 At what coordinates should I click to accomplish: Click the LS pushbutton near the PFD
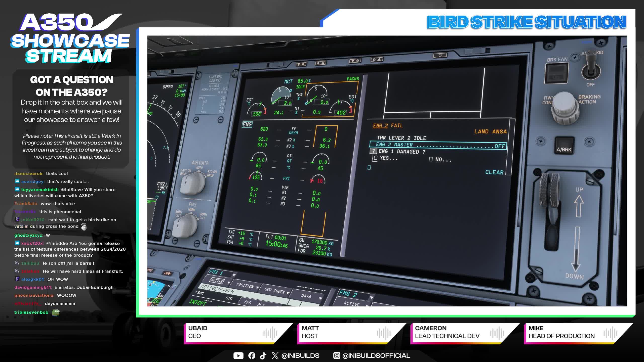coord(167,273)
